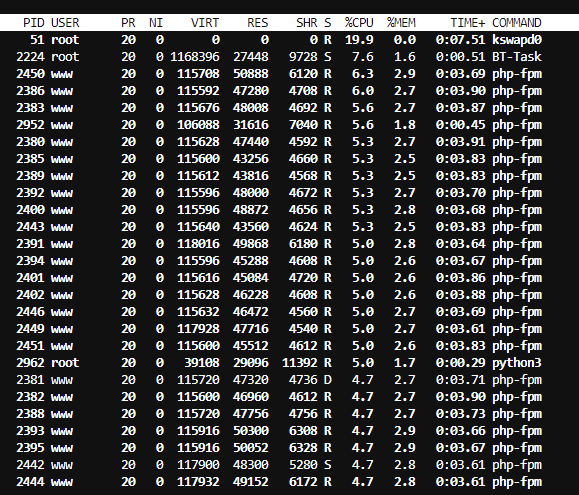Click the SHR column header

[x=307, y=23]
